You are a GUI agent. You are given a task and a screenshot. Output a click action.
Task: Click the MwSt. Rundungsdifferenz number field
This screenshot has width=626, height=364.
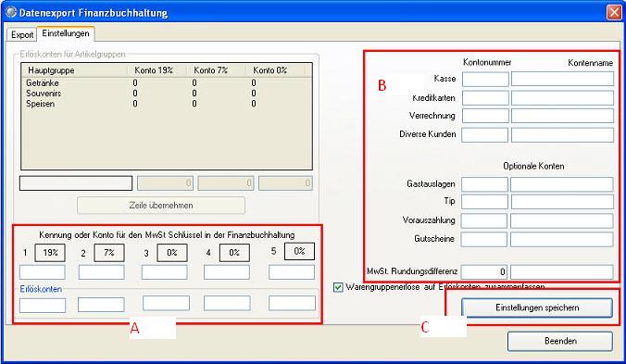point(484,272)
